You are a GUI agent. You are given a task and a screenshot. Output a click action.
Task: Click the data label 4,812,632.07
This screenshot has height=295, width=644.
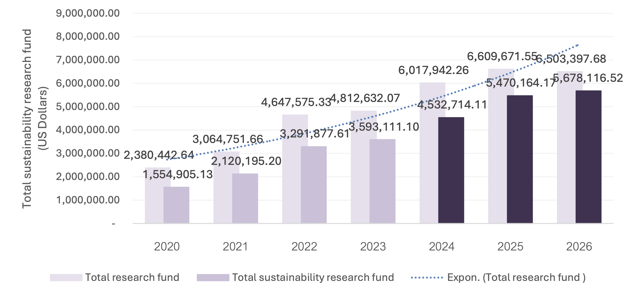click(x=365, y=98)
